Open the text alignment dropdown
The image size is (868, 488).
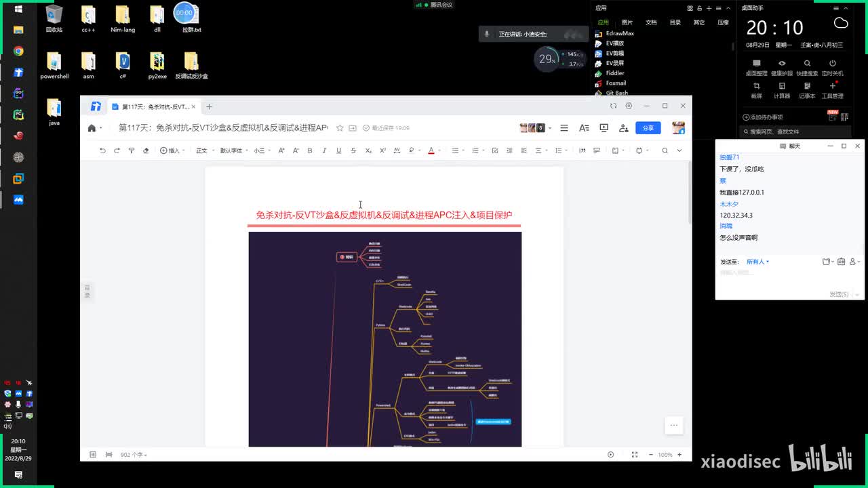pos(541,150)
